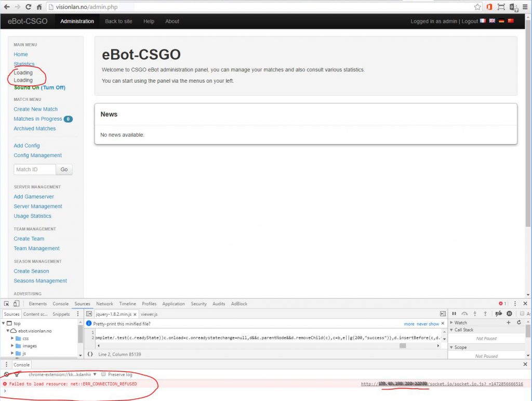Switch language with German flag

pyautogui.click(x=501, y=21)
